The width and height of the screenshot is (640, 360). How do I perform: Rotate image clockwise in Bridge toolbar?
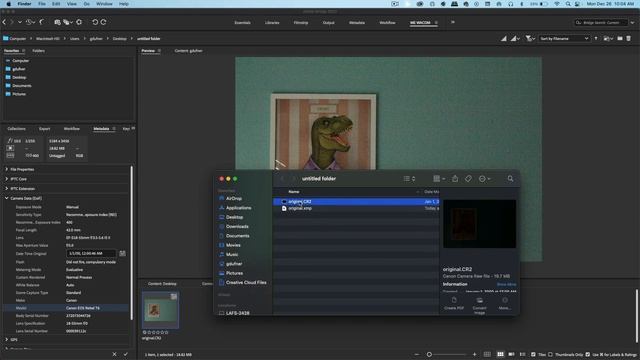coord(104,22)
